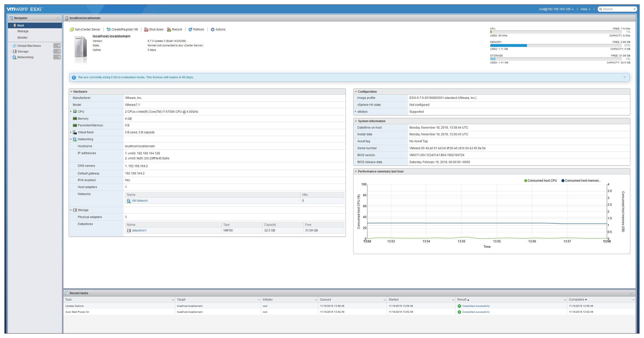The width and height of the screenshot is (644, 338).
Task: Click the Persistent Memory icon
Action: (x=75, y=125)
